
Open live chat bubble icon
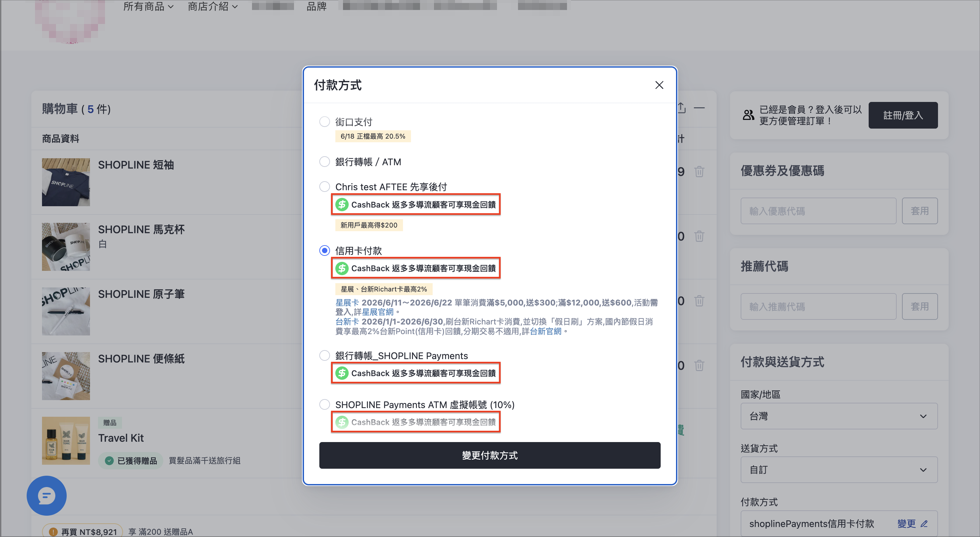click(x=46, y=496)
